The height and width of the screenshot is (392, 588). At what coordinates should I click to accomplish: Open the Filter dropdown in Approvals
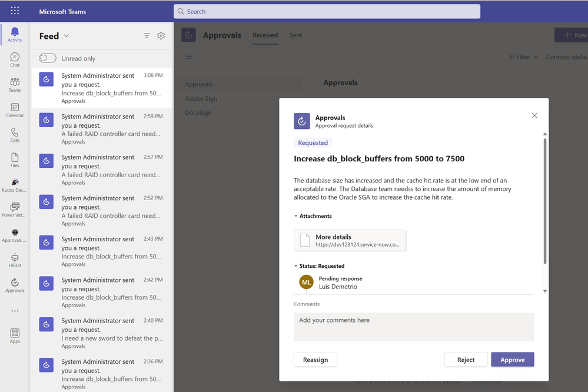(x=523, y=57)
